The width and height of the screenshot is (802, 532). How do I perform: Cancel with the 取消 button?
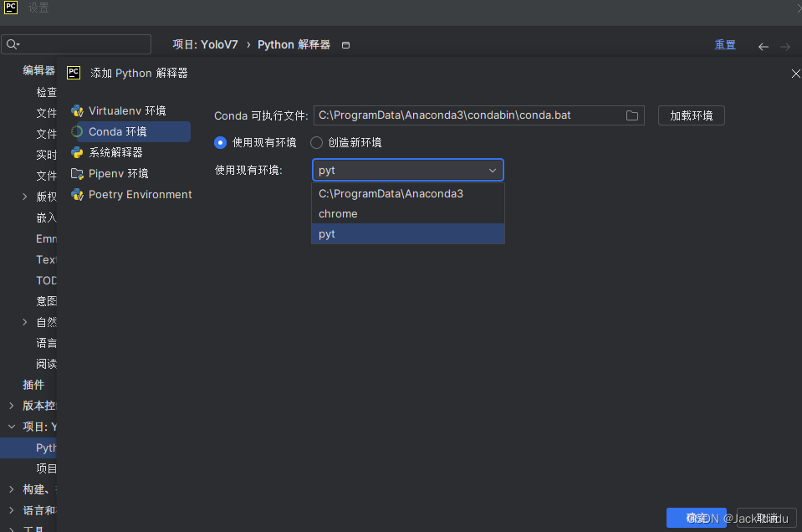tap(766, 518)
